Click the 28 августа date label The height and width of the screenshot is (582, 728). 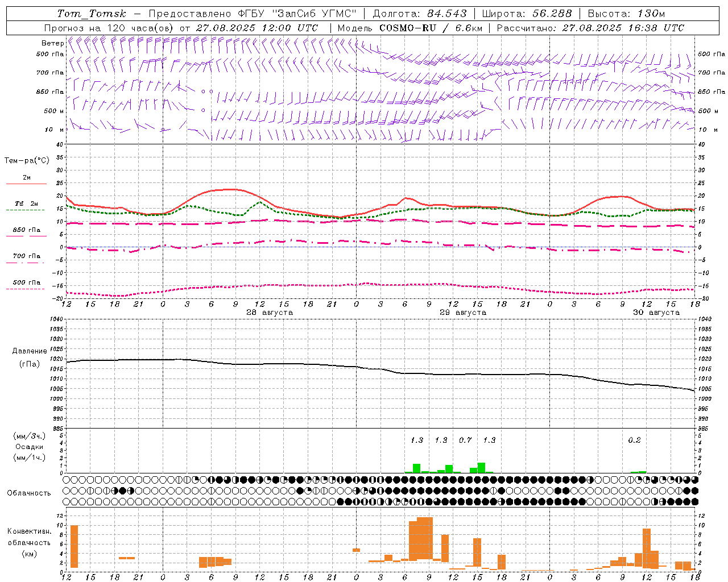[x=270, y=313]
